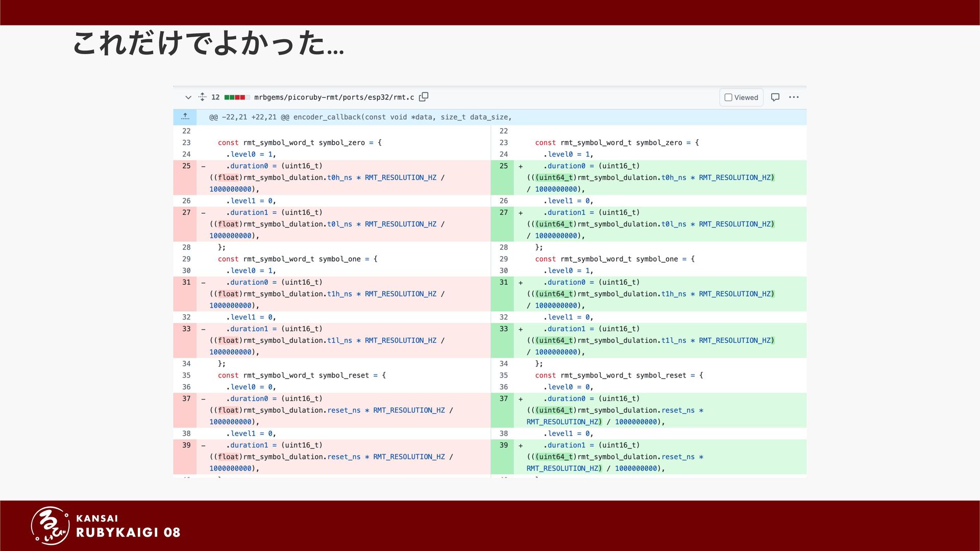Screen dimensions: 980x551
Task: Click Kansai RubyKaigi 08 logo
Action: pos(106,525)
